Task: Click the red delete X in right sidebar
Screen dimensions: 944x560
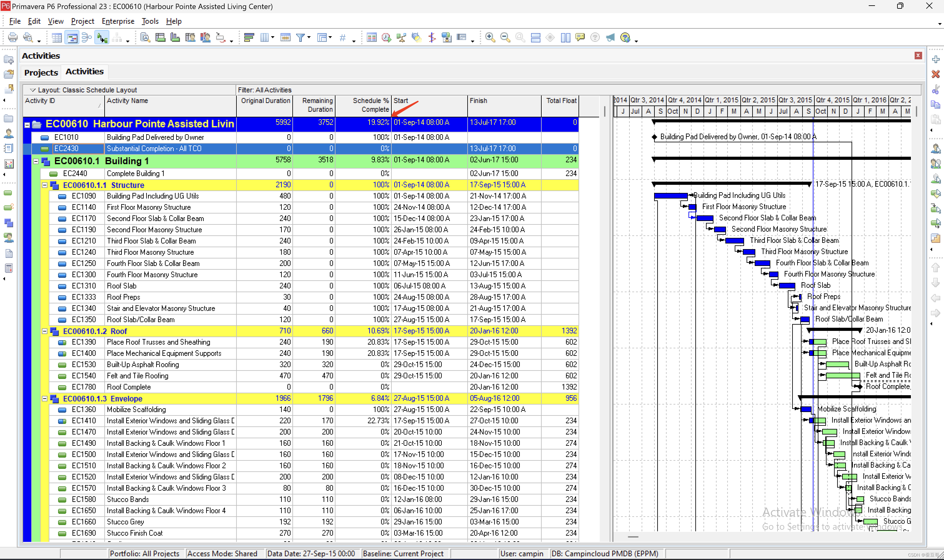Action: coord(935,74)
